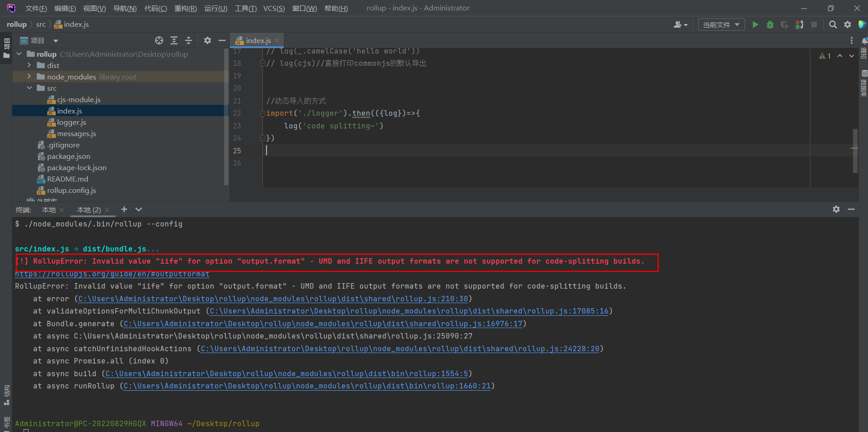The width and height of the screenshot is (868, 432).
Task: Collapse the src folder
Action: (29, 88)
